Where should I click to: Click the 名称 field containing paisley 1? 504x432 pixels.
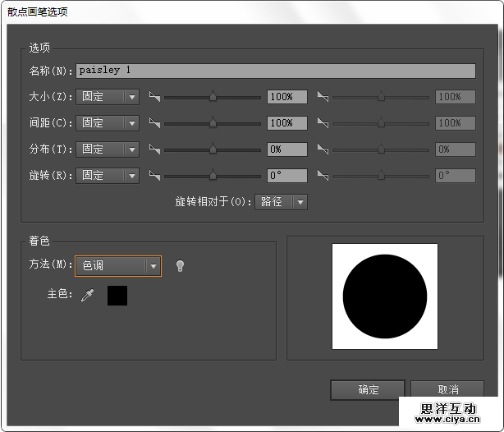click(x=275, y=71)
